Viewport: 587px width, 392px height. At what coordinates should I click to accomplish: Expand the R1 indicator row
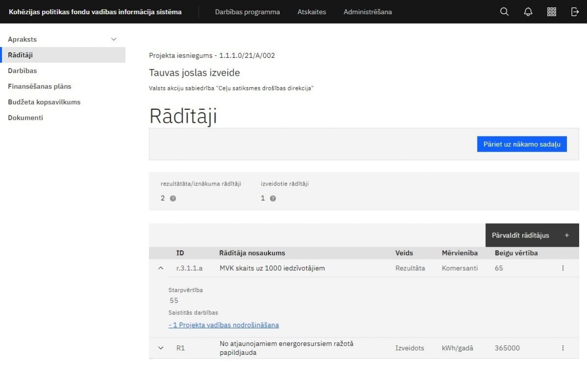(160, 348)
